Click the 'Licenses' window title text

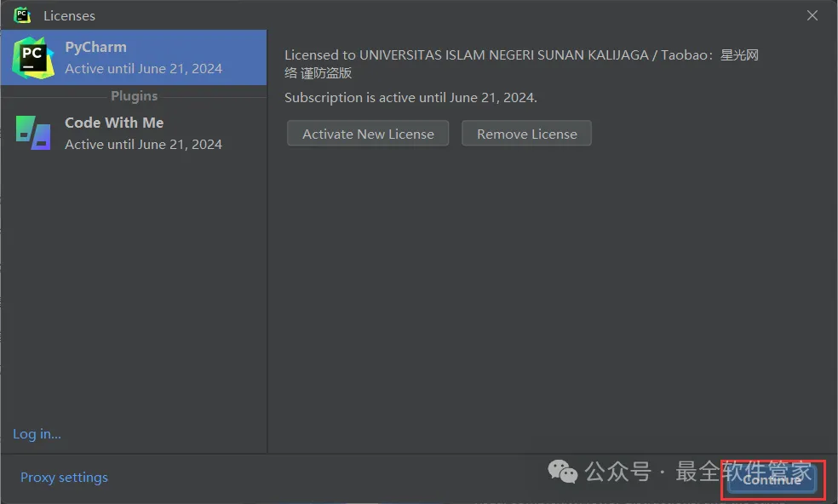click(x=70, y=16)
